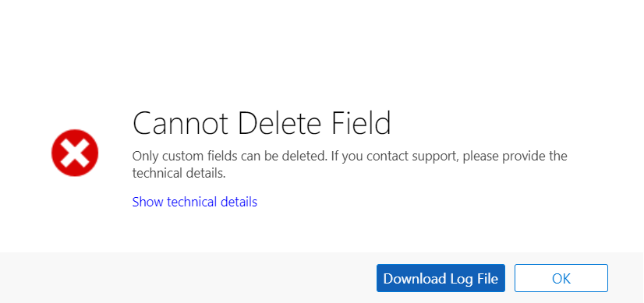The width and height of the screenshot is (644, 303).
Task: Click the 'technical details.' line of the message
Action: point(179,174)
